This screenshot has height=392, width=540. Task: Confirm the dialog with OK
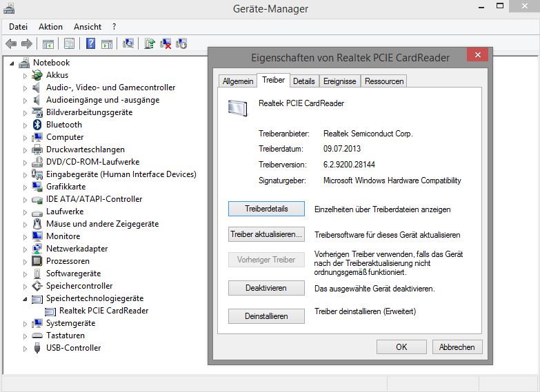401,347
